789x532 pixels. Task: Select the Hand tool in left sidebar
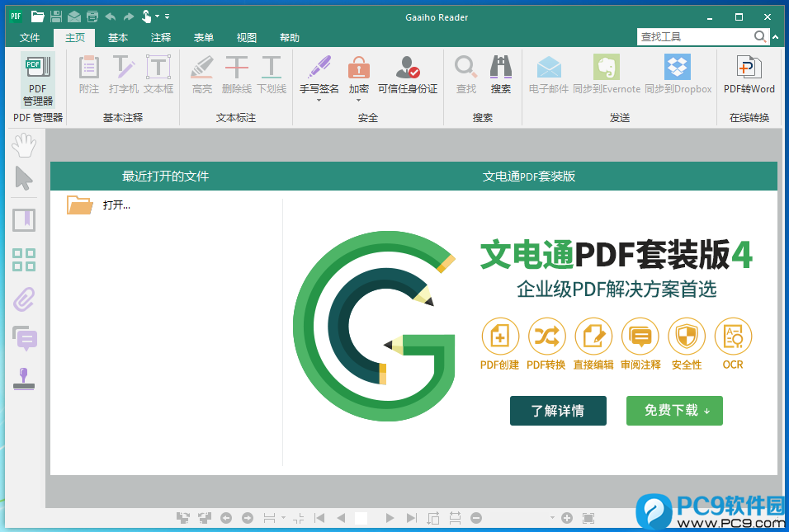tap(24, 145)
